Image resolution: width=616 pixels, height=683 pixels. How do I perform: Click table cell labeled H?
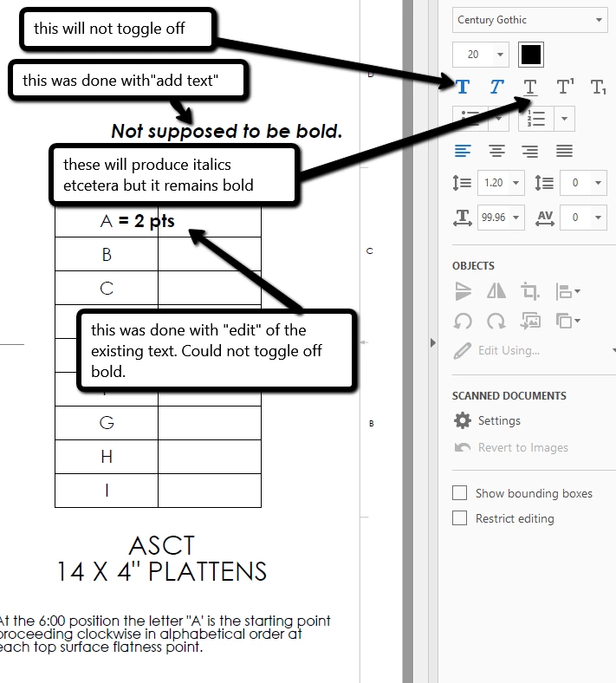107,457
